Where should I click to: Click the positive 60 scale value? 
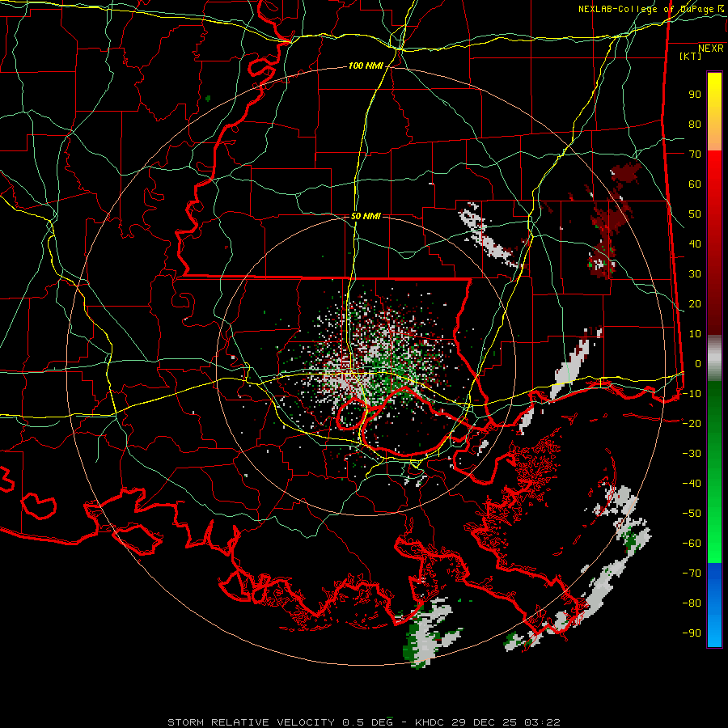pyautogui.click(x=695, y=184)
